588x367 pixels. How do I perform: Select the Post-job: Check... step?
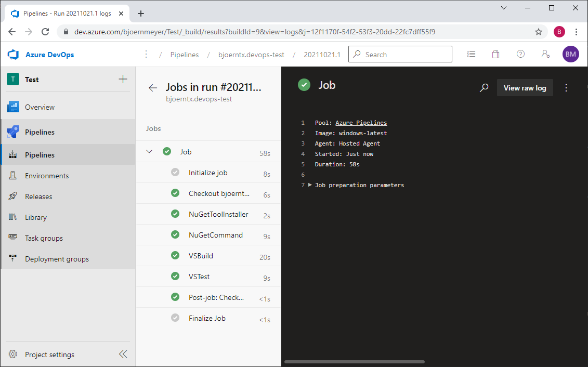coord(208,297)
